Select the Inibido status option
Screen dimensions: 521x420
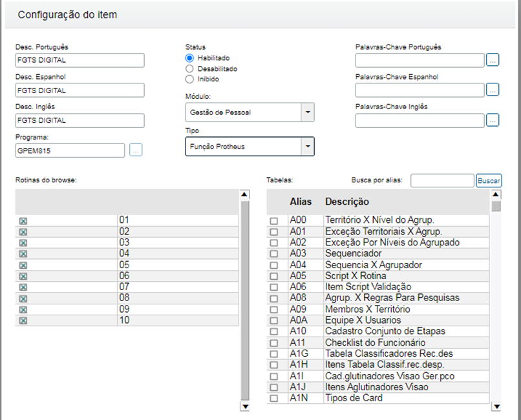pos(189,79)
